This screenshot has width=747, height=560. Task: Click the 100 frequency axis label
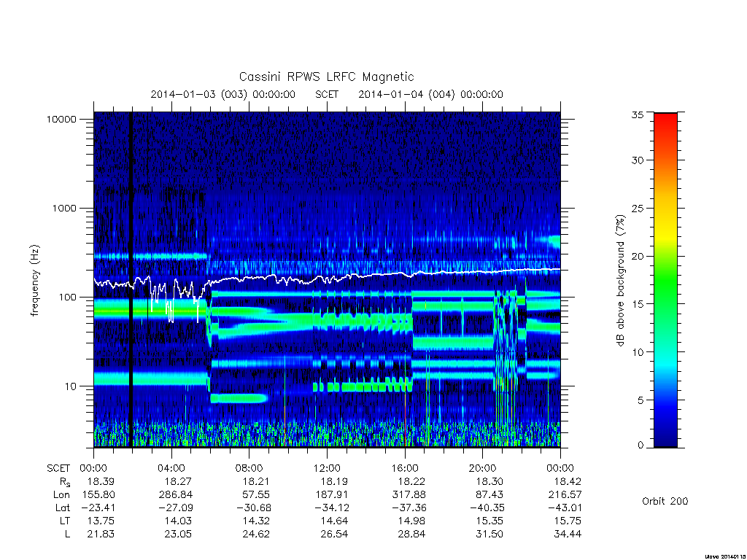click(x=67, y=297)
